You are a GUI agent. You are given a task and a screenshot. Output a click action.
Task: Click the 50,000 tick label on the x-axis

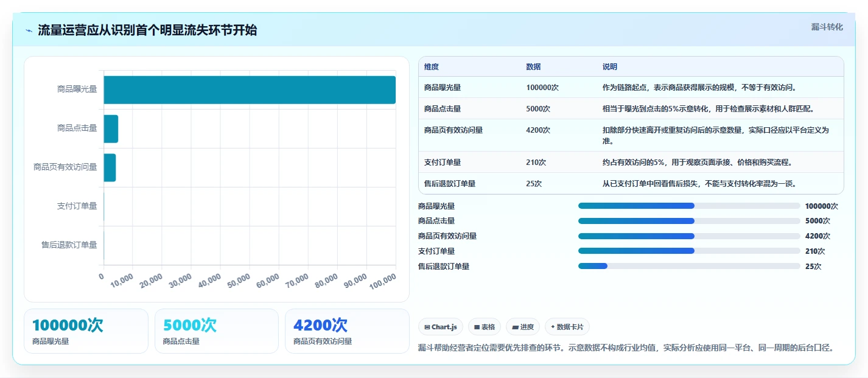pos(238,281)
